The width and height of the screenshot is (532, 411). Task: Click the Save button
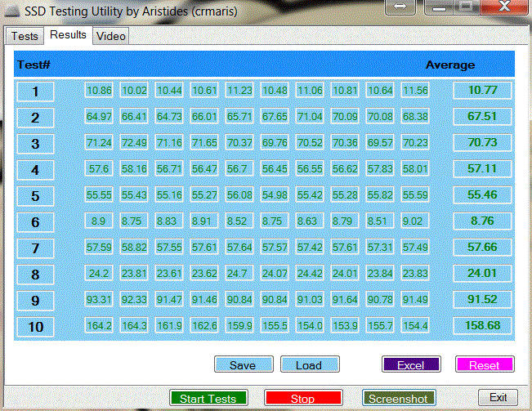click(244, 365)
